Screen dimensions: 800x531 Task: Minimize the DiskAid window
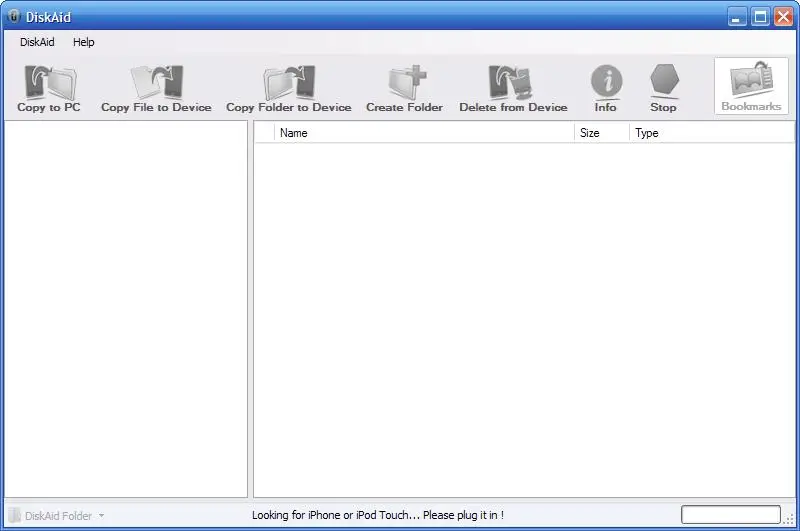click(736, 17)
